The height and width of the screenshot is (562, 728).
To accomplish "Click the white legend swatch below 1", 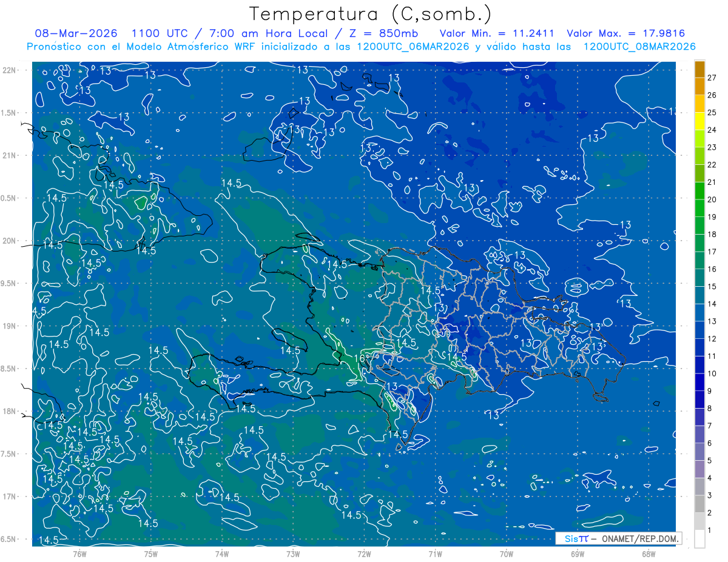I will [699, 539].
